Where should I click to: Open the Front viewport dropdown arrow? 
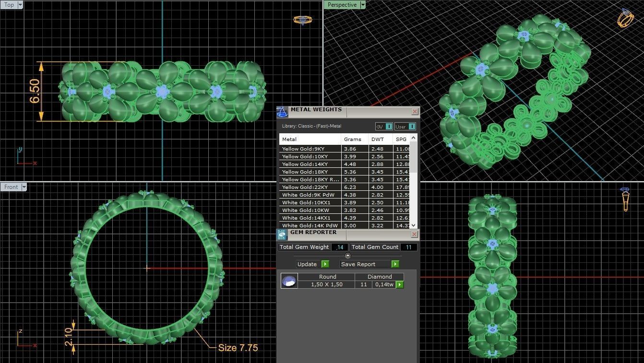point(24,187)
